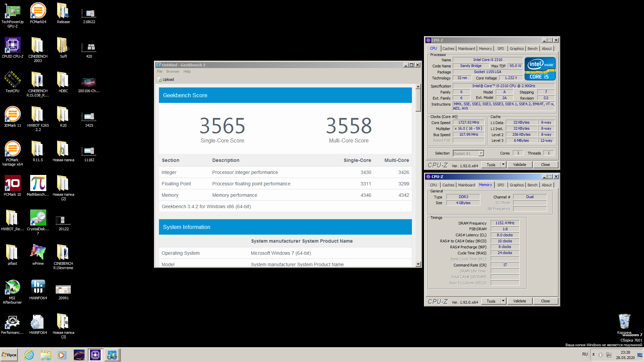
Task: Expand Socket #1 selection dropdown
Action: 481,154
